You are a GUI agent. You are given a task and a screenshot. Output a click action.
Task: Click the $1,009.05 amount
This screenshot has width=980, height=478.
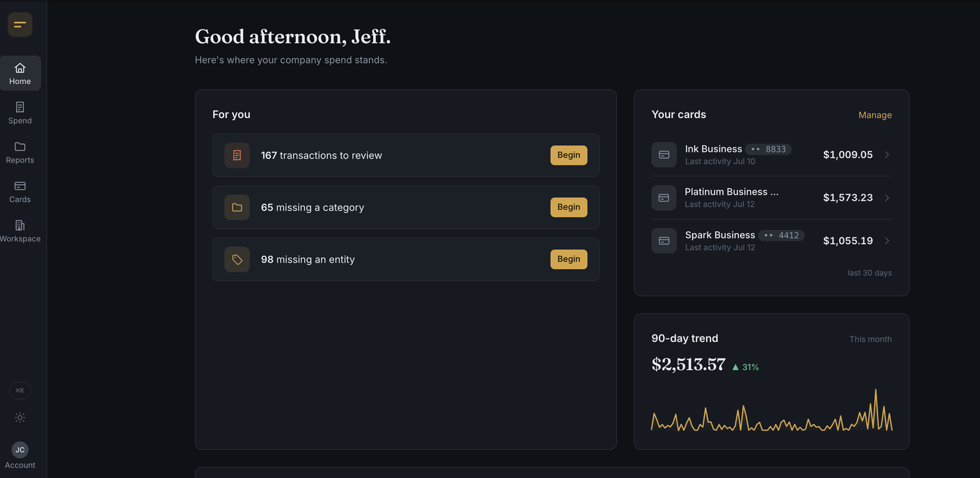pyautogui.click(x=848, y=155)
